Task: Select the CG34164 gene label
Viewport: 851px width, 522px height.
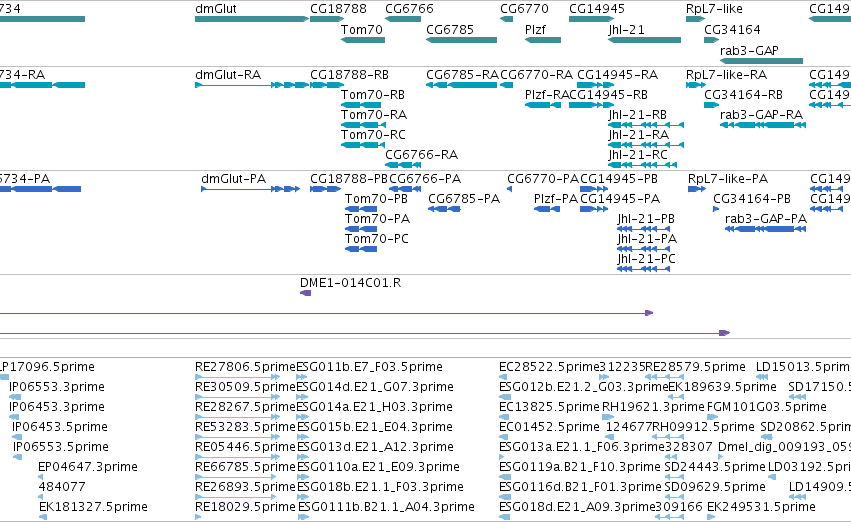Action: click(x=732, y=29)
